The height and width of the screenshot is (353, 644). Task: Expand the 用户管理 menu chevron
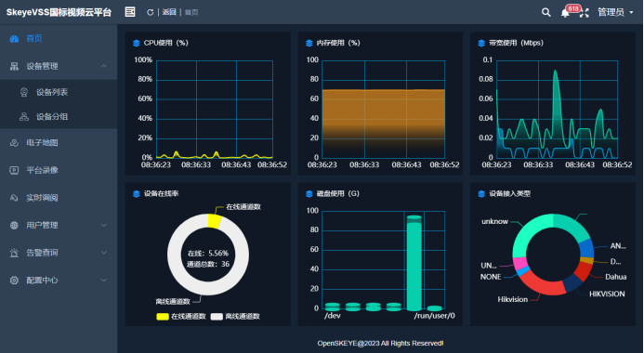click(x=104, y=225)
